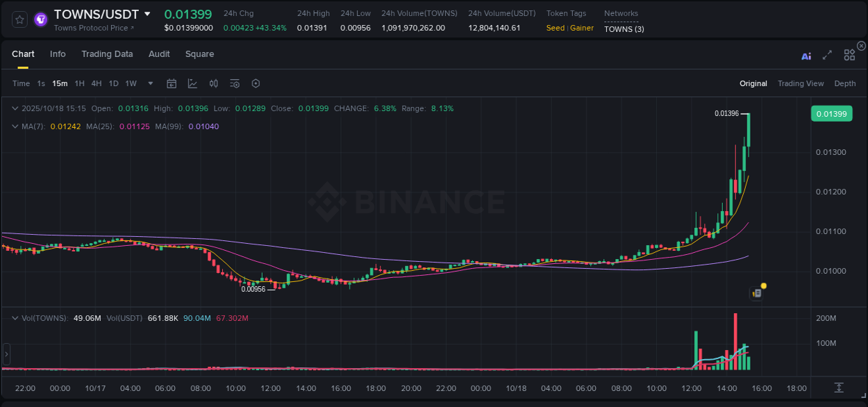Collapse the Vol(TOWNS) indicator panel
The height and width of the screenshot is (407, 868).
(14, 317)
